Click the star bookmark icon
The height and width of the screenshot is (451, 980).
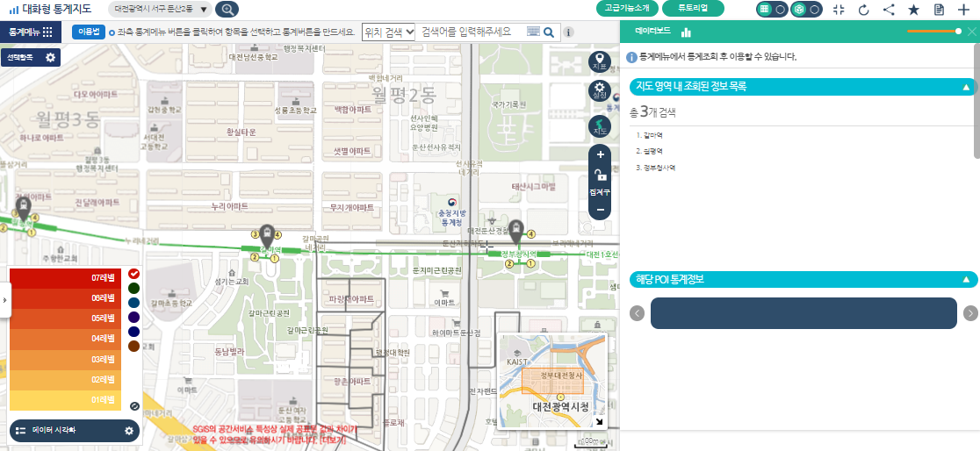913,10
